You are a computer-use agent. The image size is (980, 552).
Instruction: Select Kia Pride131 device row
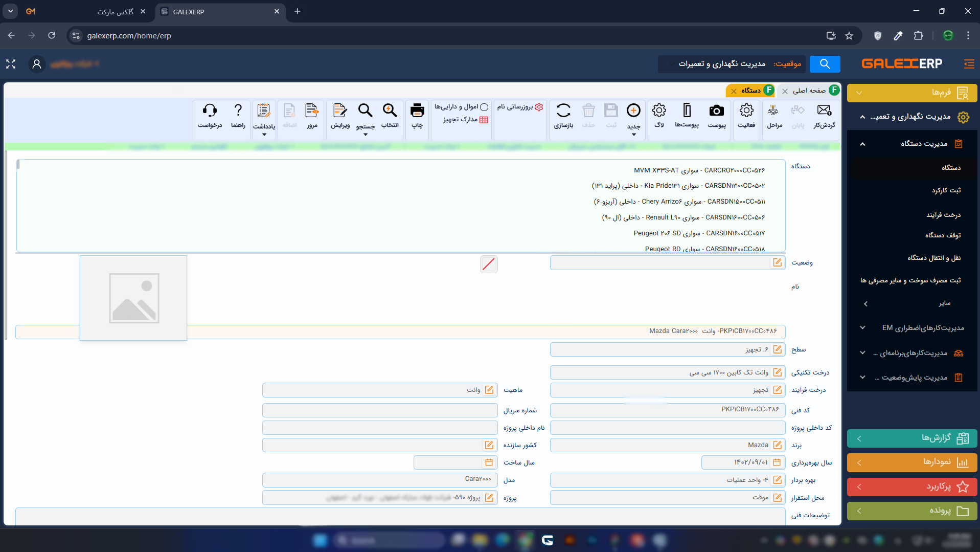tap(678, 186)
